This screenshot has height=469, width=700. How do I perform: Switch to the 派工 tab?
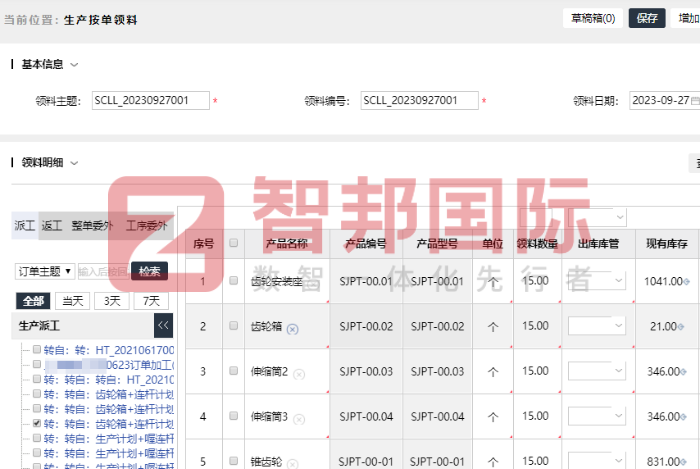coord(25,226)
